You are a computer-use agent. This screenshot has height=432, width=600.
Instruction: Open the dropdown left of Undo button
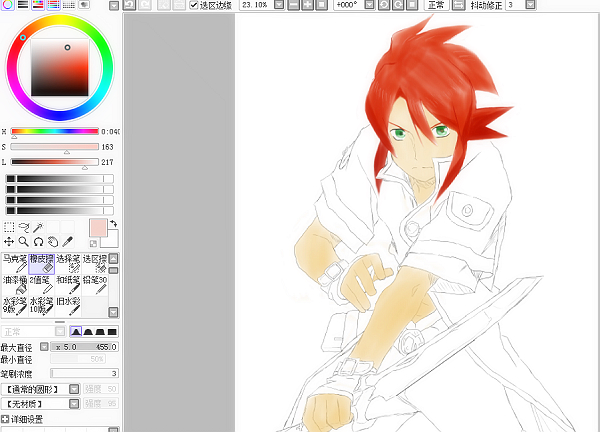click(114, 5)
